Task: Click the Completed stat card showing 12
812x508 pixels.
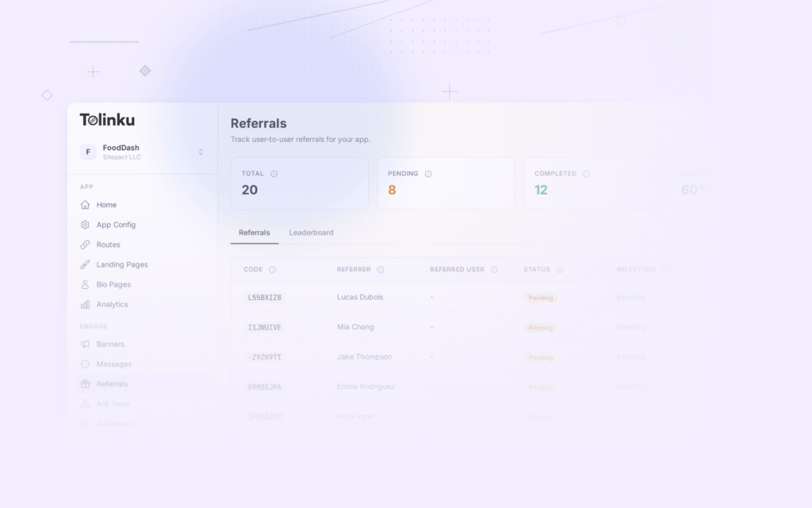Action: click(x=592, y=183)
